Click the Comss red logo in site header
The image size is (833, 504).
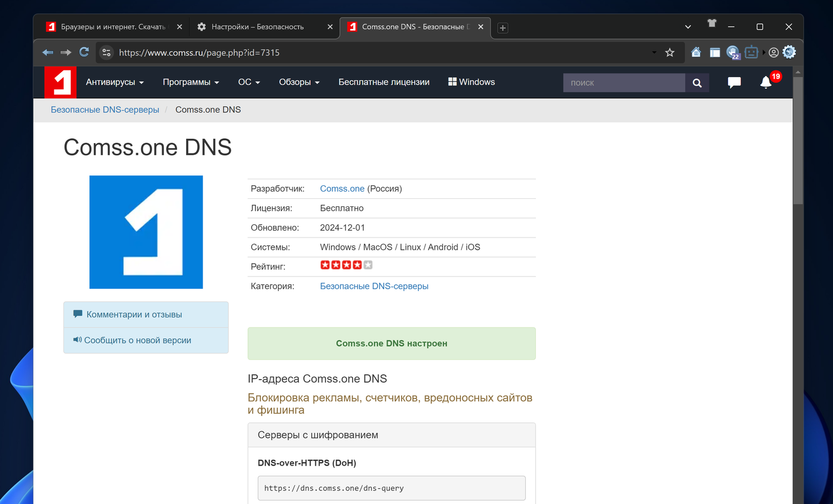[x=61, y=82]
